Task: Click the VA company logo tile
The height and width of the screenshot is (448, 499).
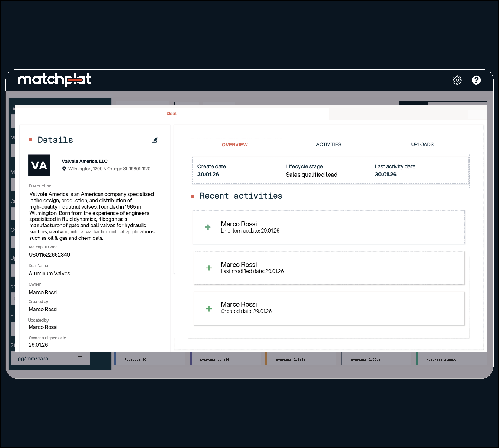Action: pos(39,165)
